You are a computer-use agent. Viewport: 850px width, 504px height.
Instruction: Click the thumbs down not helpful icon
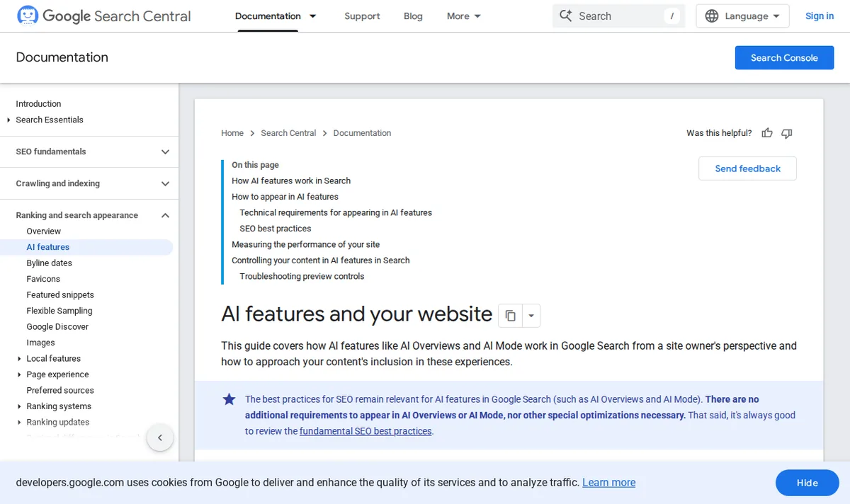pos(786,133)
